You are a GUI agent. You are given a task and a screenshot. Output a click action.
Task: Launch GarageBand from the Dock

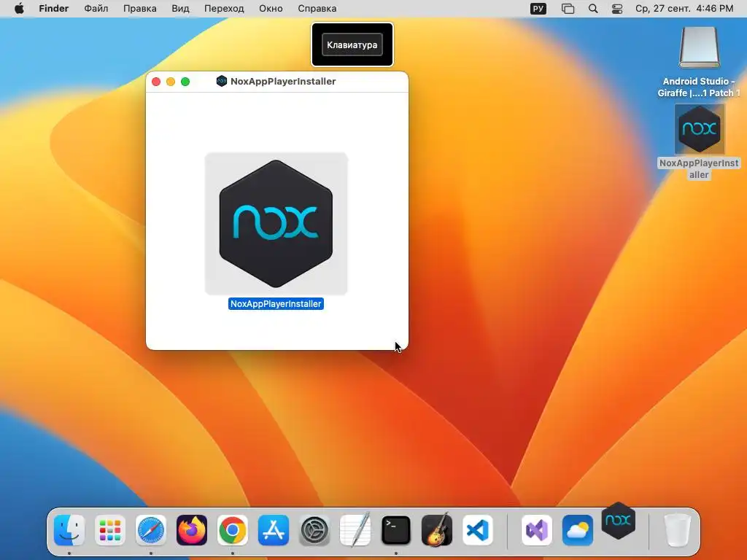[437, 530]
